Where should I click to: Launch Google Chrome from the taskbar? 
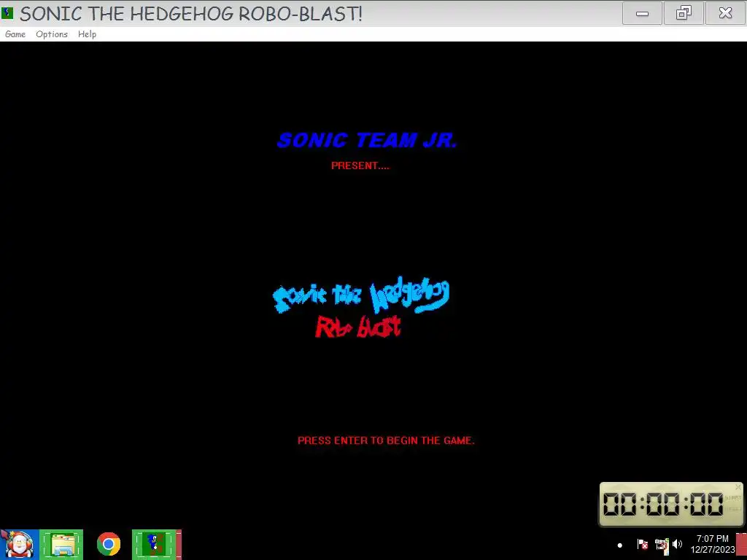[109, 544]
